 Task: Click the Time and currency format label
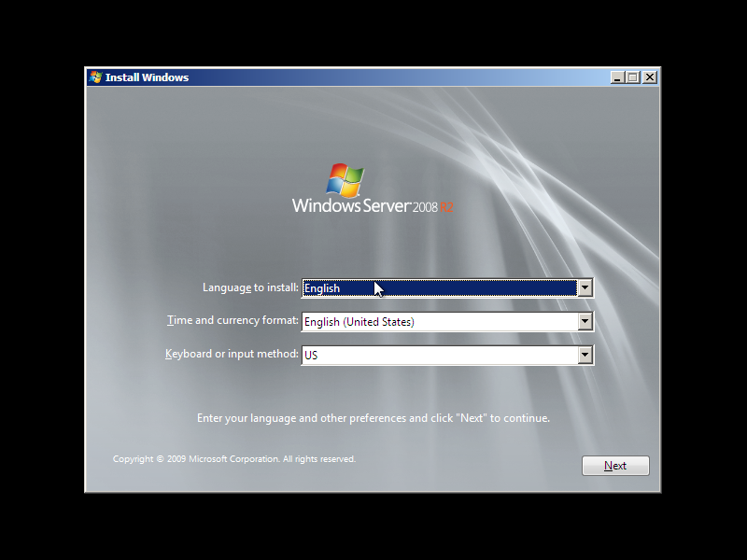pos(230,320)
